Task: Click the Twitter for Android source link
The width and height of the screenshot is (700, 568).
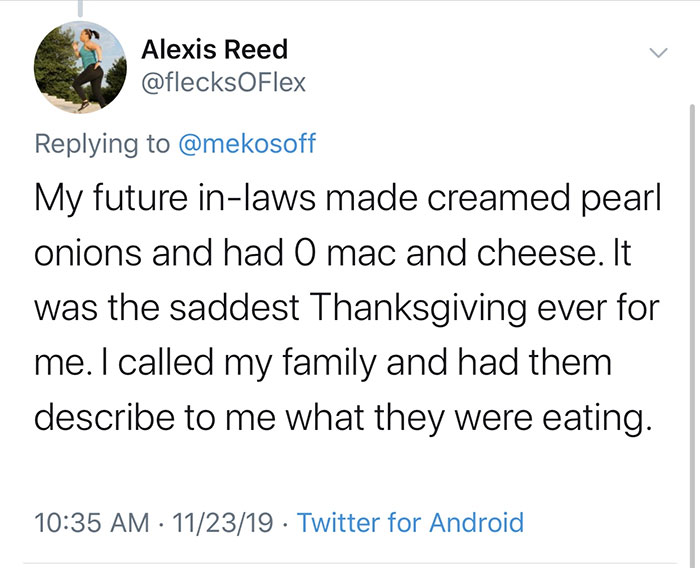Action: click(410, 522)
